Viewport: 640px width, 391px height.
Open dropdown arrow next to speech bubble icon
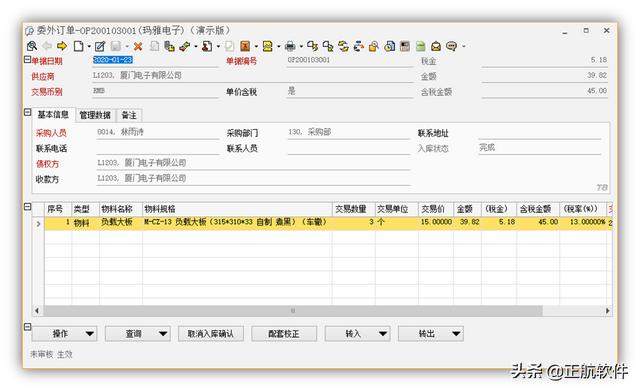point(463,47)
